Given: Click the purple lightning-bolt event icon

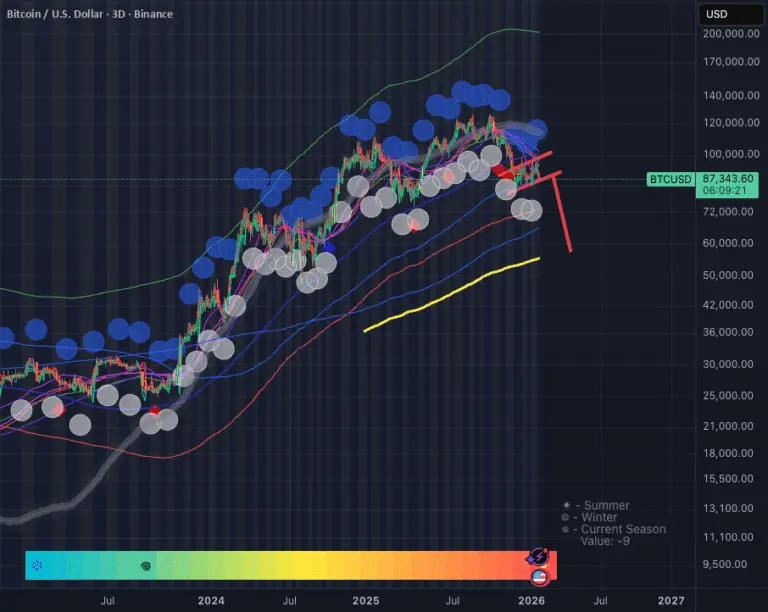Looking at the screenshot, I should (538, 557).
